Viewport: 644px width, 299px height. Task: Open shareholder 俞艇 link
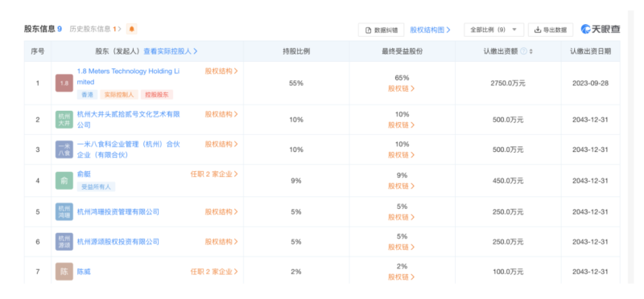tap(84, 174)
